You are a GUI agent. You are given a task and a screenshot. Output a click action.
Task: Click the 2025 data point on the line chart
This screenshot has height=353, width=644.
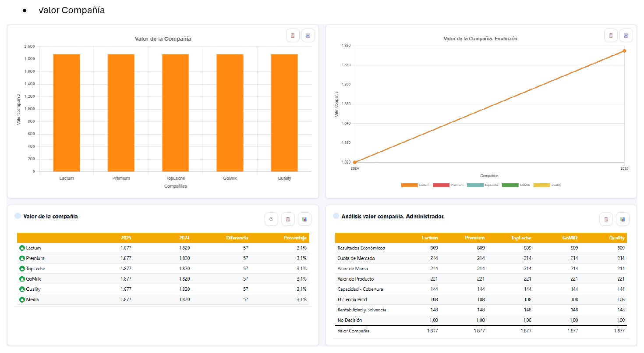coord(624,51)
